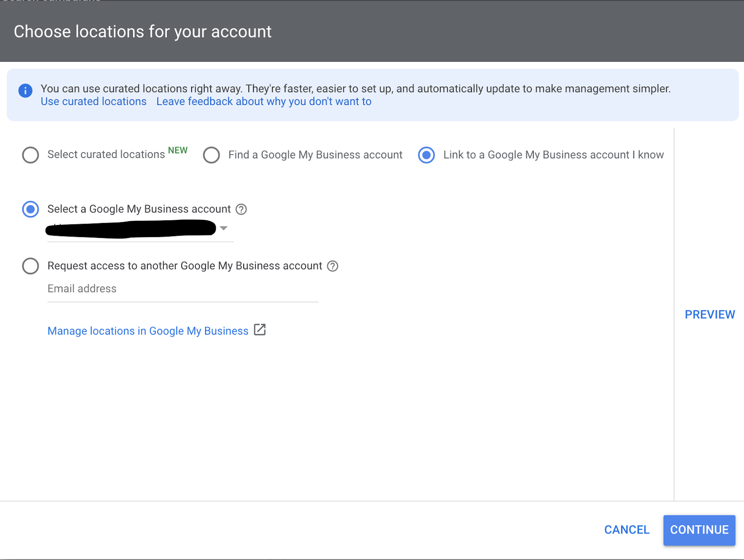This screenshot has height=560, width=744.
Task: Click help icon beside Request access option
Action: [332, 266]
